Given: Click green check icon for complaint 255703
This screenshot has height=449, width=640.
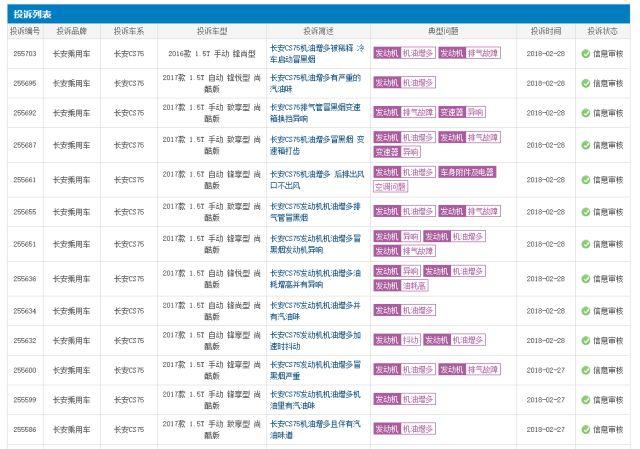Looking at the screenshot, I should [587, 53].
